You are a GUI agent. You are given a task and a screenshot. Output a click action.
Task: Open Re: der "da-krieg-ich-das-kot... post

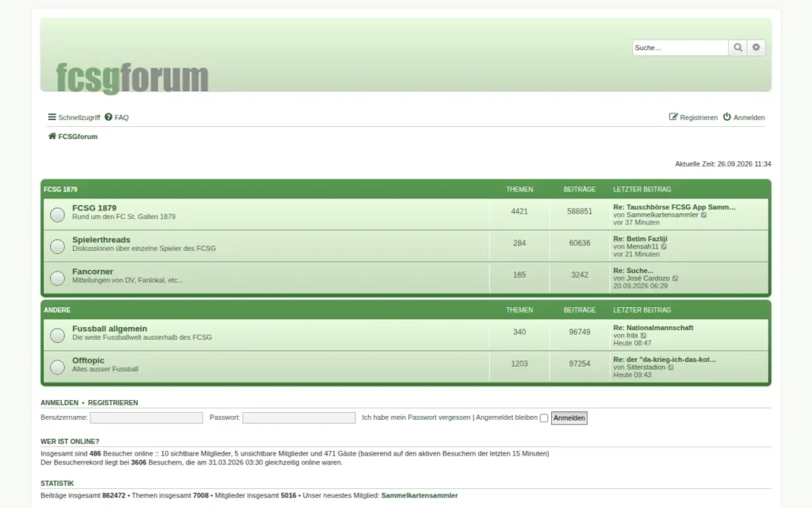[665, 360]
